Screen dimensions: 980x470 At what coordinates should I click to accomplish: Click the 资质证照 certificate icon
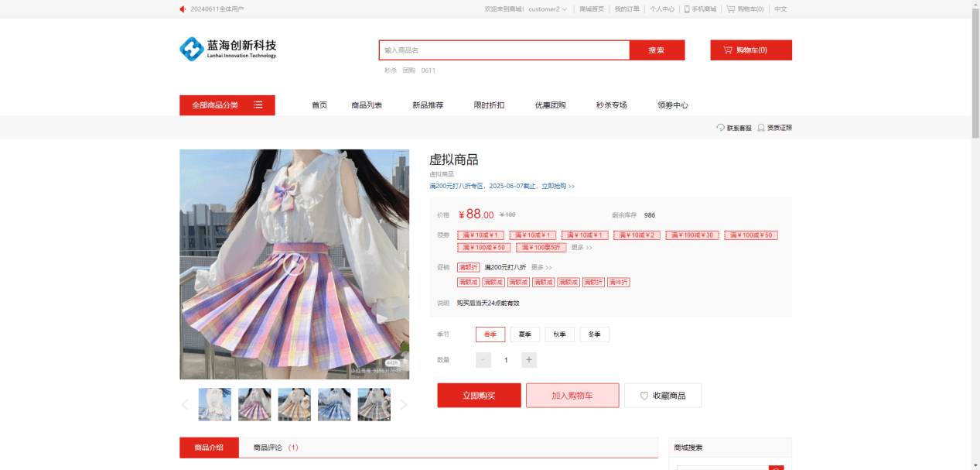point(761,128)
